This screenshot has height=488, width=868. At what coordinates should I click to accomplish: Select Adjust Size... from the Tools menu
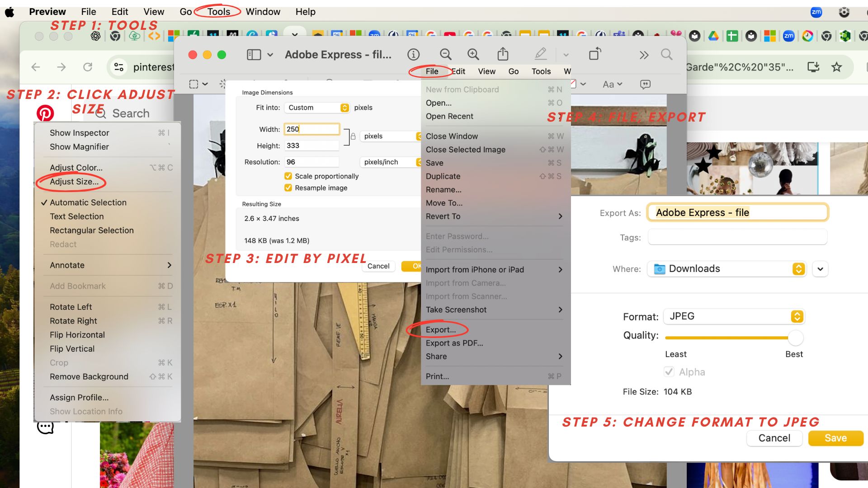point(74,182)
